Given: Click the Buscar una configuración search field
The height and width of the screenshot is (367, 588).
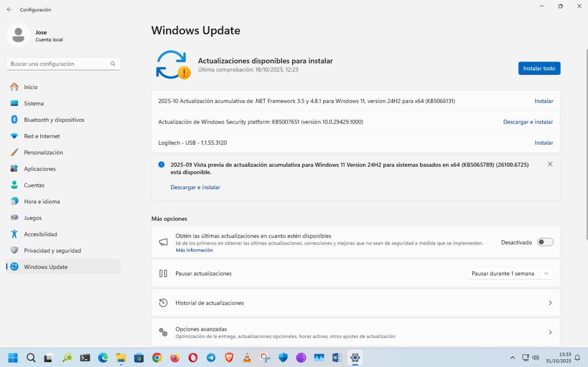Looking at the screenshot, I should (x=63, y=64).
